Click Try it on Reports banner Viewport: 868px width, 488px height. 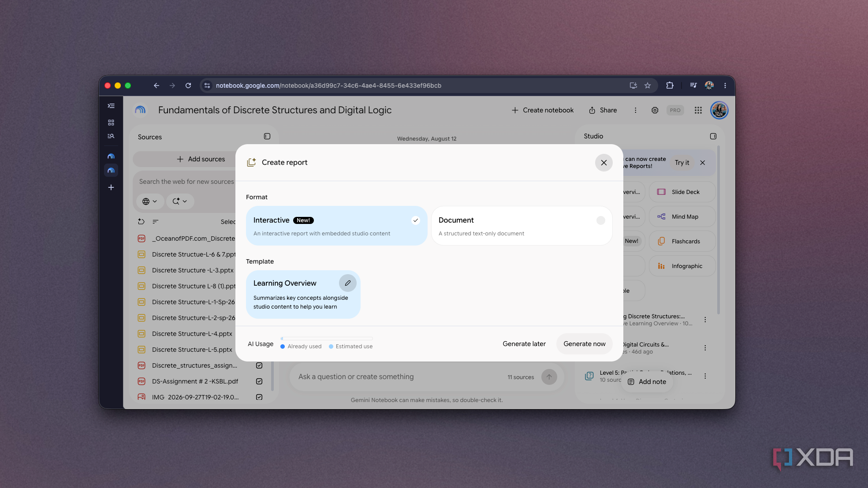point(682,163)
